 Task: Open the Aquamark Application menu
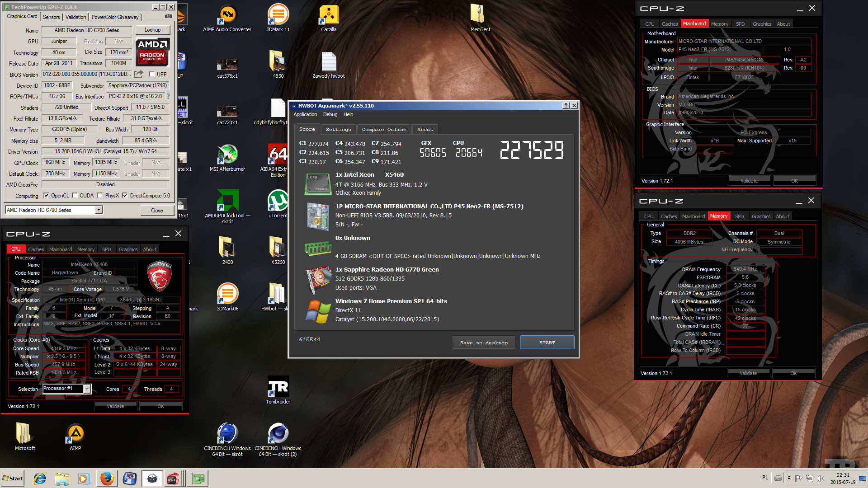[305, 114]
